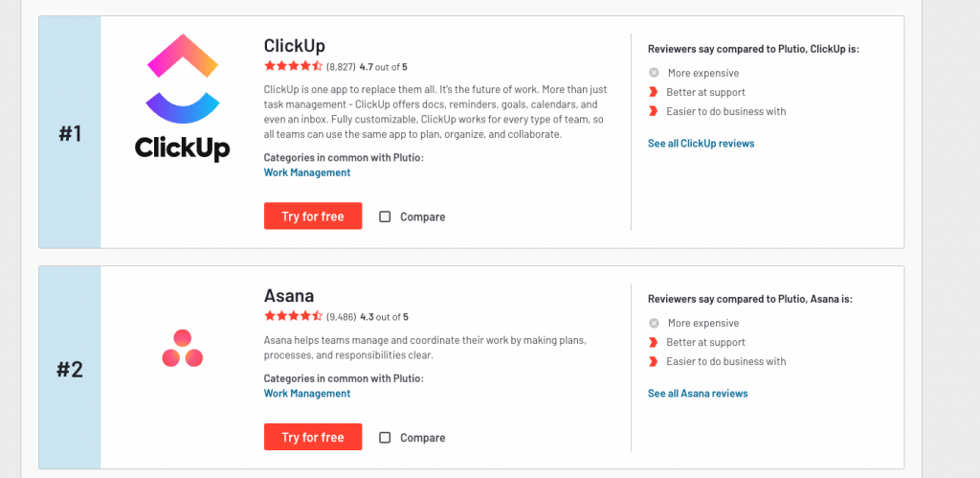Click Asana 'More expensive' gray icon
Screen dimensions: 980x478
654,323
